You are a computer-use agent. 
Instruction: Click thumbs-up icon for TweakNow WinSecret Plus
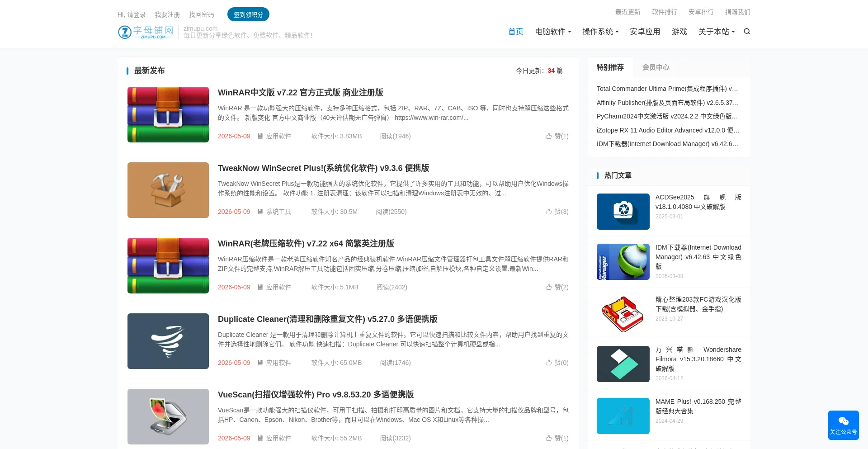click(548, 212)
